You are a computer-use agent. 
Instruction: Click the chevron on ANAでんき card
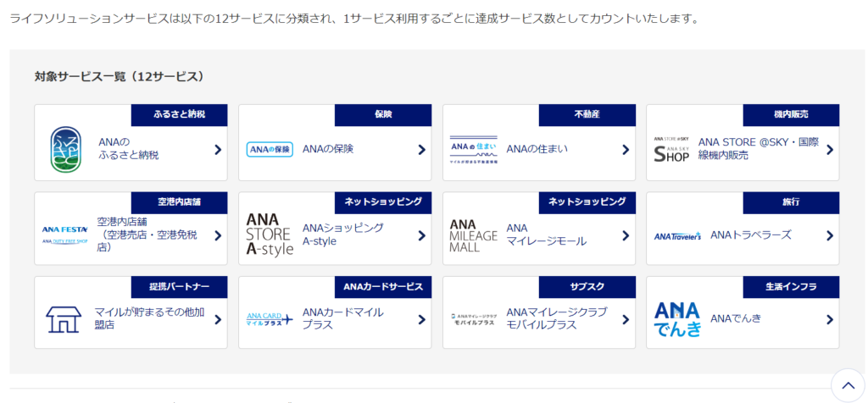829,319
